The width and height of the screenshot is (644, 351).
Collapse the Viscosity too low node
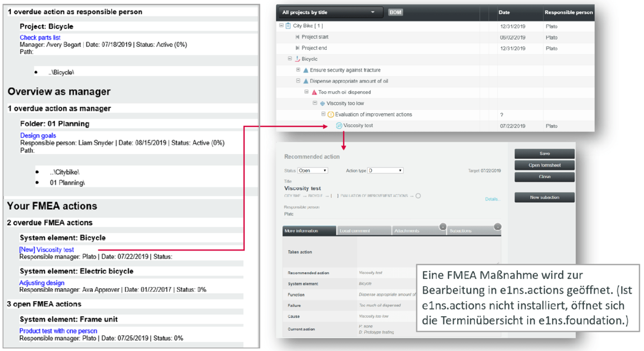tap(315, 103)
